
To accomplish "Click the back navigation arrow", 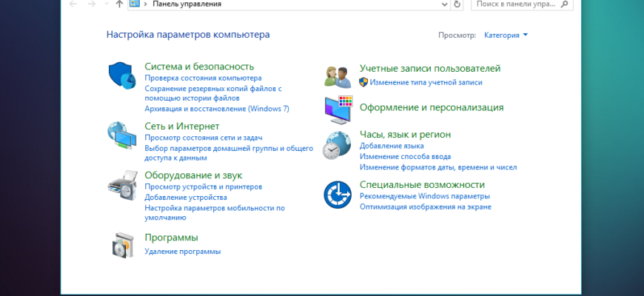I will 73,4.
